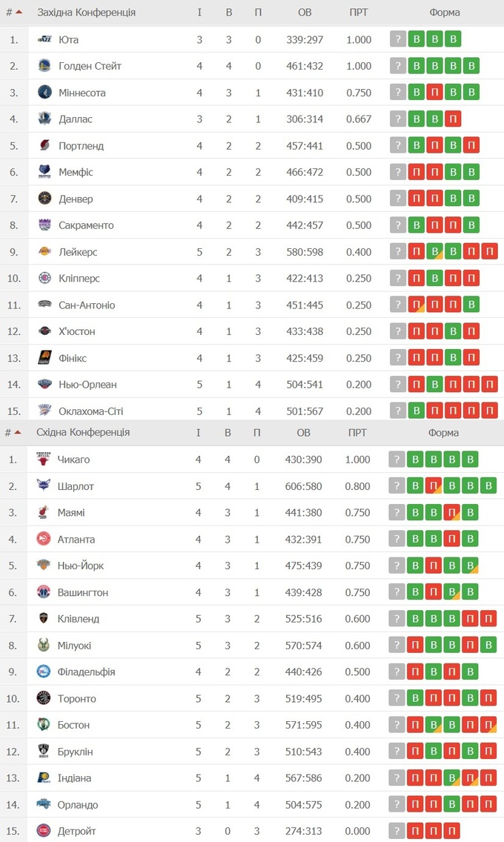Viewport: 504px width, 842px height.
Task: Open the Філадельфія team link
Action: (x=86, y=672)
